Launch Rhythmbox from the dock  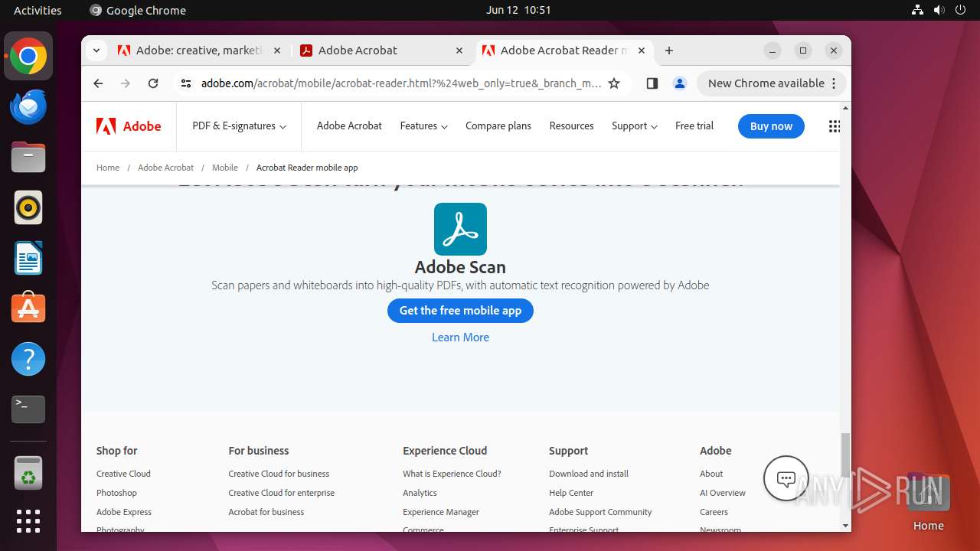[28, 207]
